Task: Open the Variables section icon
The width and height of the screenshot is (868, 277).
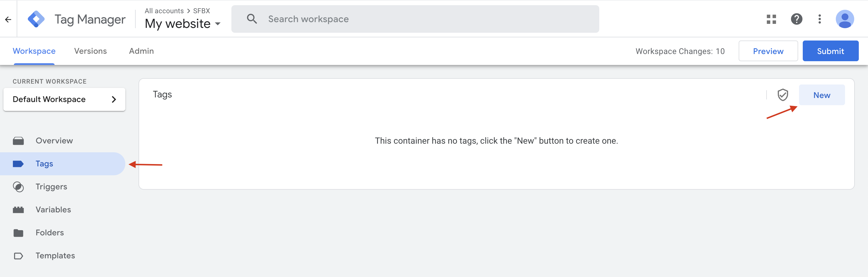Action: (18, 209)
